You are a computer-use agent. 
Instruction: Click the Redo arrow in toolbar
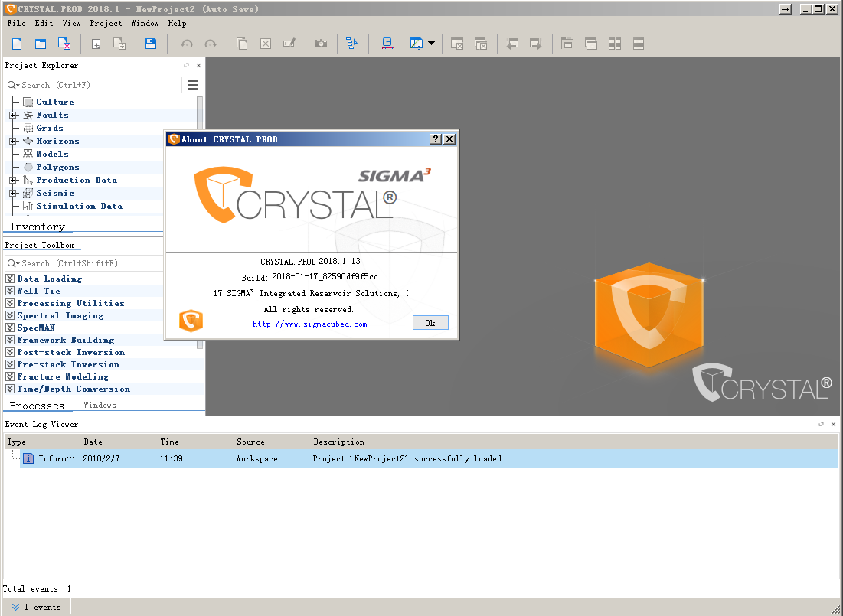pos(211,44)
